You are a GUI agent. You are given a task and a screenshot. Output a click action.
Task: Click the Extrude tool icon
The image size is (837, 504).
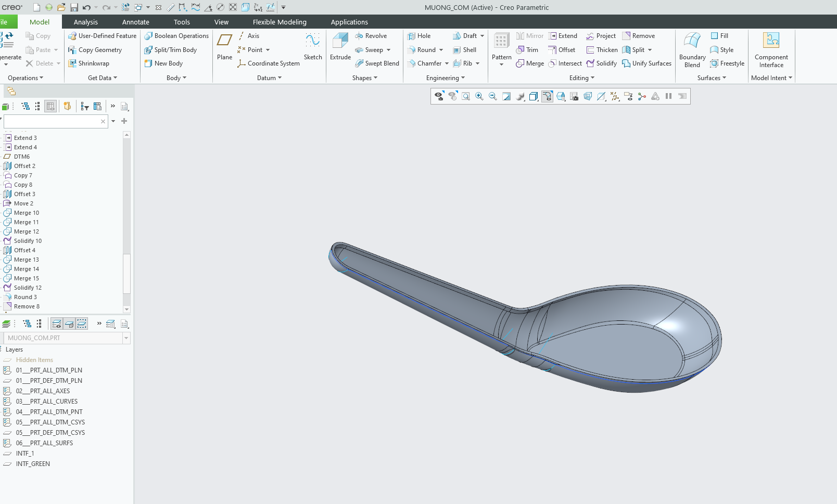pyautogui.click(x=340, y=41)
